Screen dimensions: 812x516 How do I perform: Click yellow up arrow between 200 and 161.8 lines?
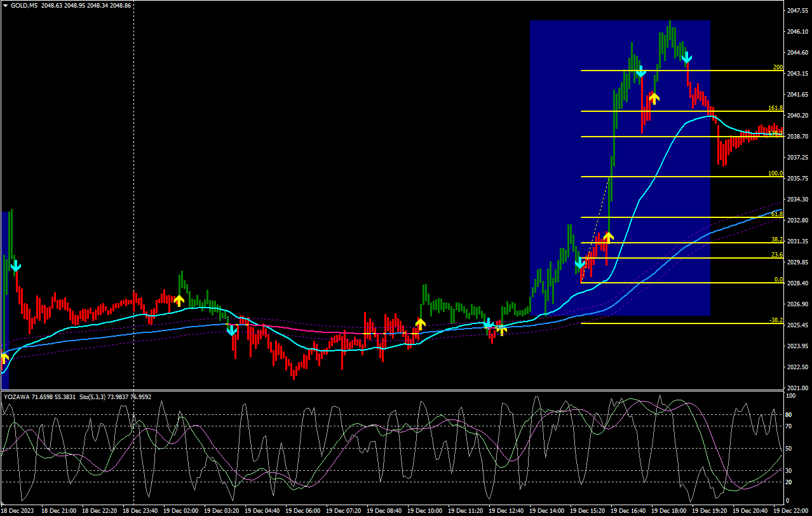[654, 98]
